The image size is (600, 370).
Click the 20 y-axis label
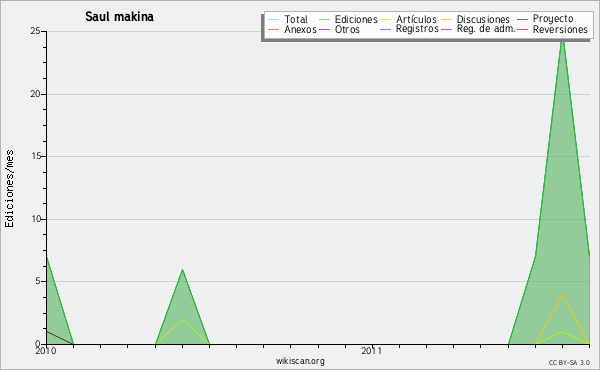point(36,94)
